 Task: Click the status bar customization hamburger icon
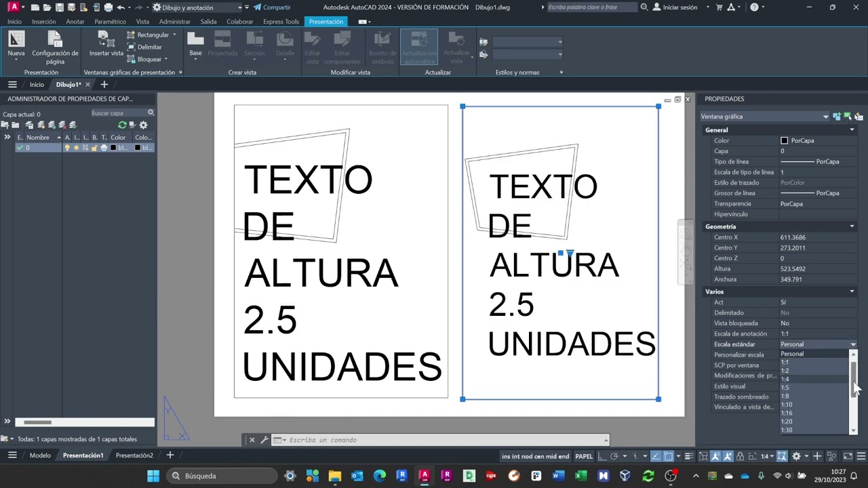point(861,456)
